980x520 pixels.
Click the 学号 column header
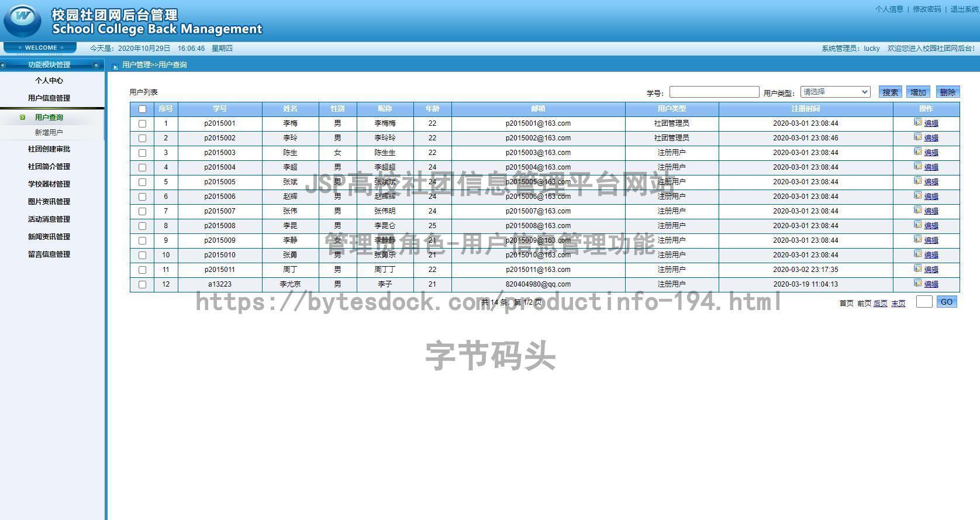220,109
